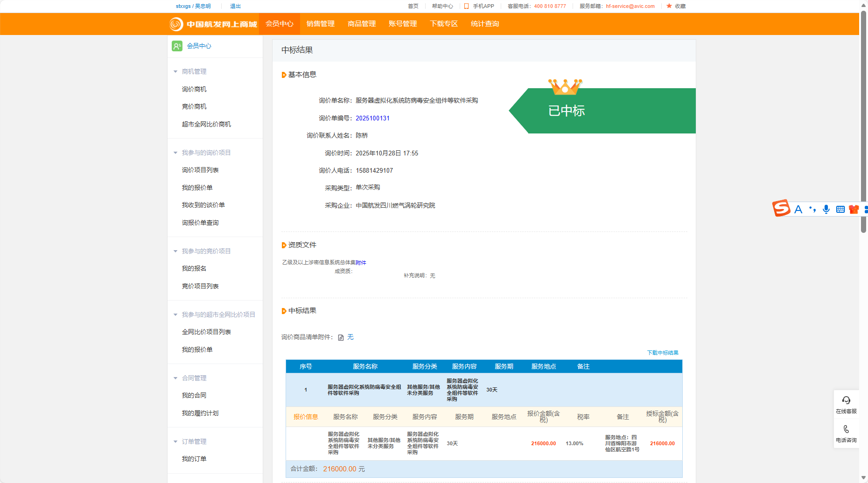Open 我的合同 in the sidebar

(194, 395)
